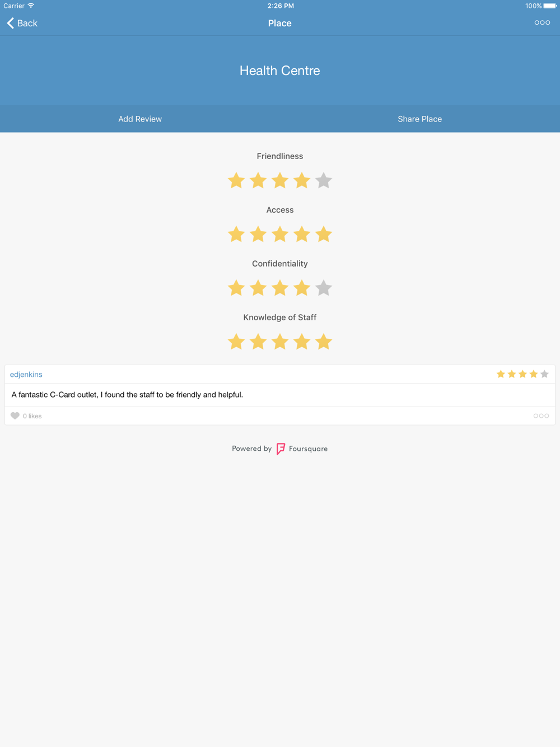Image resolution: width=560 pixels, height=747 pixels.
Task: Select the first star under Confidentiality
Action: point(236,288)
